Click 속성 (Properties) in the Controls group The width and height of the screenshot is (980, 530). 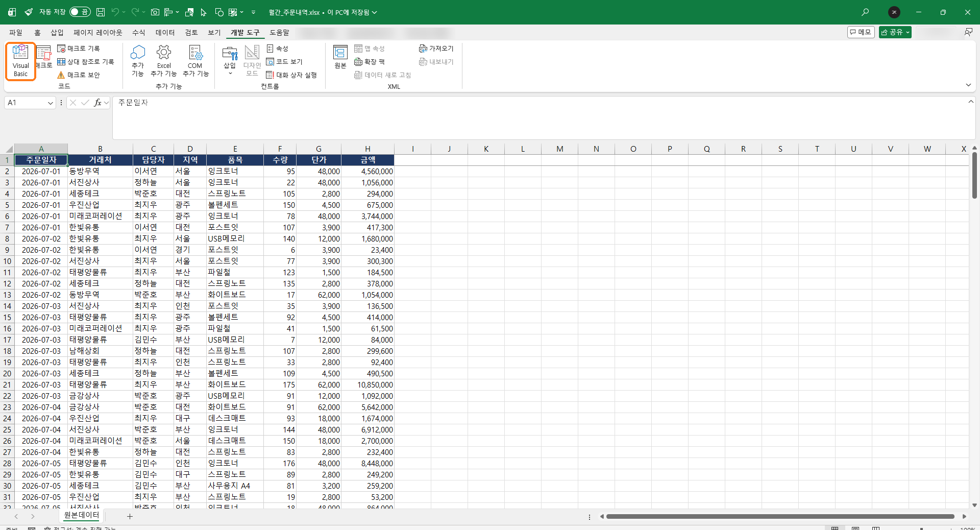coord(278,49)
